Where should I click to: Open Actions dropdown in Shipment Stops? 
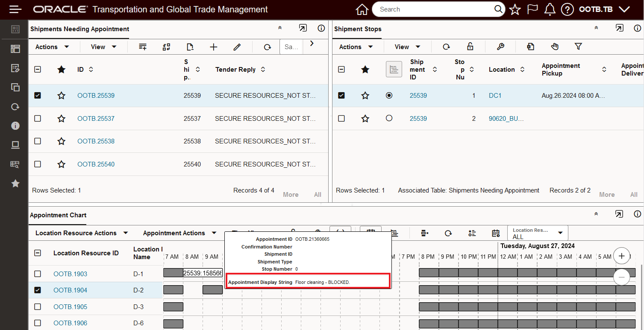tap(356, 47)
